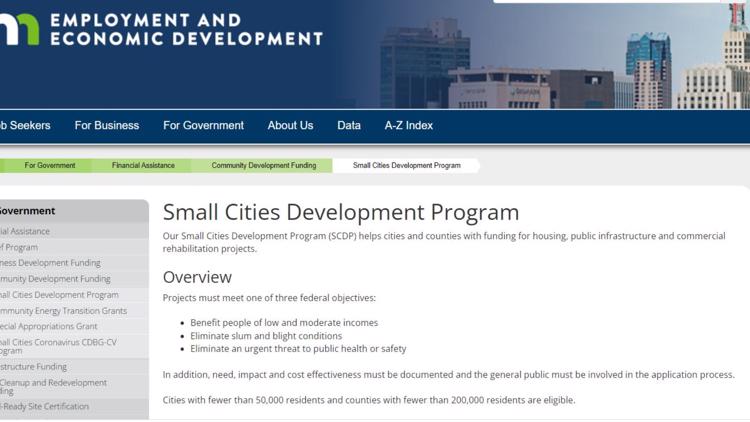The width and height of the screenshot is (750, 422).
Task: Click the Overview heading
Action: pos(197,277)
